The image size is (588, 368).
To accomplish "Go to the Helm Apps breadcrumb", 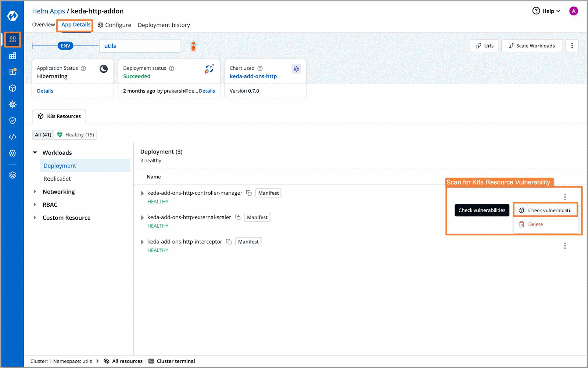I will 49,11.
